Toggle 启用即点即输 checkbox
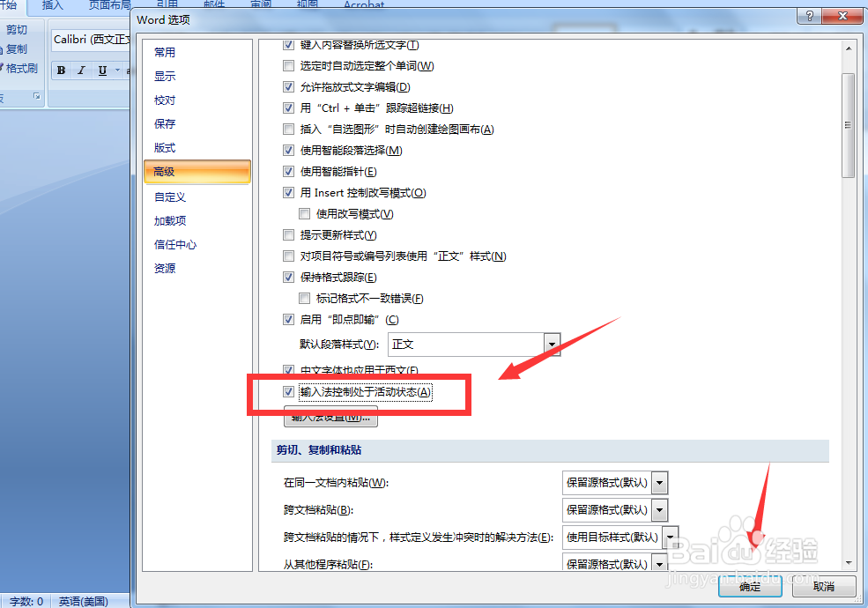 [288, 320]
